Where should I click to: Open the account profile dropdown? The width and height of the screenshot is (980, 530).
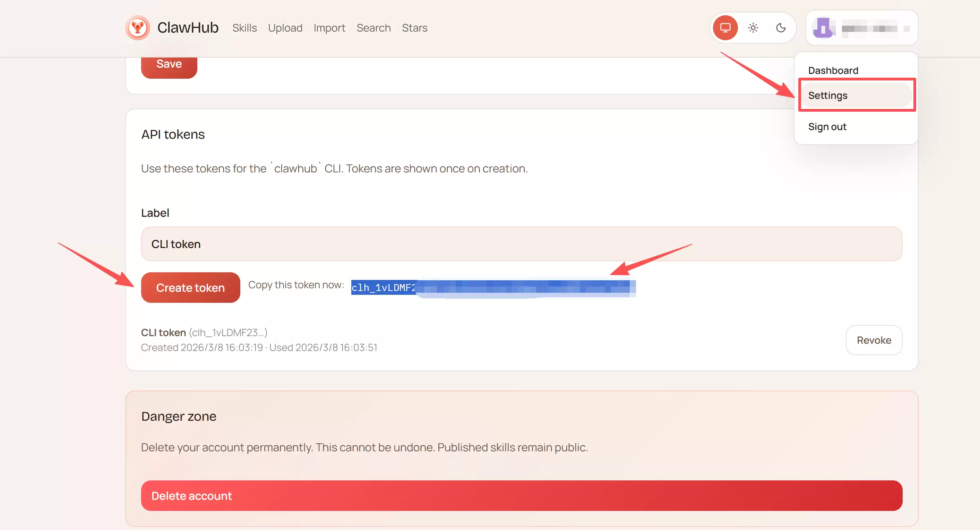point(862,28)
